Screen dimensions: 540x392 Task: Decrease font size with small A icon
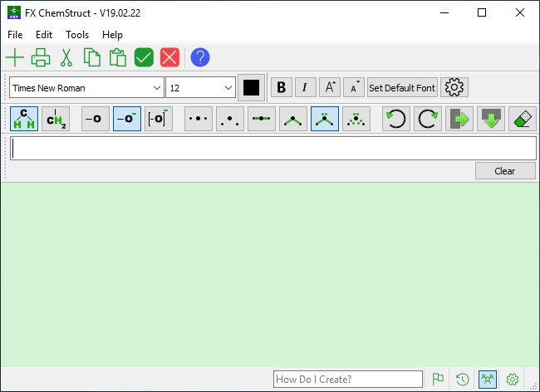click(354, 87)
